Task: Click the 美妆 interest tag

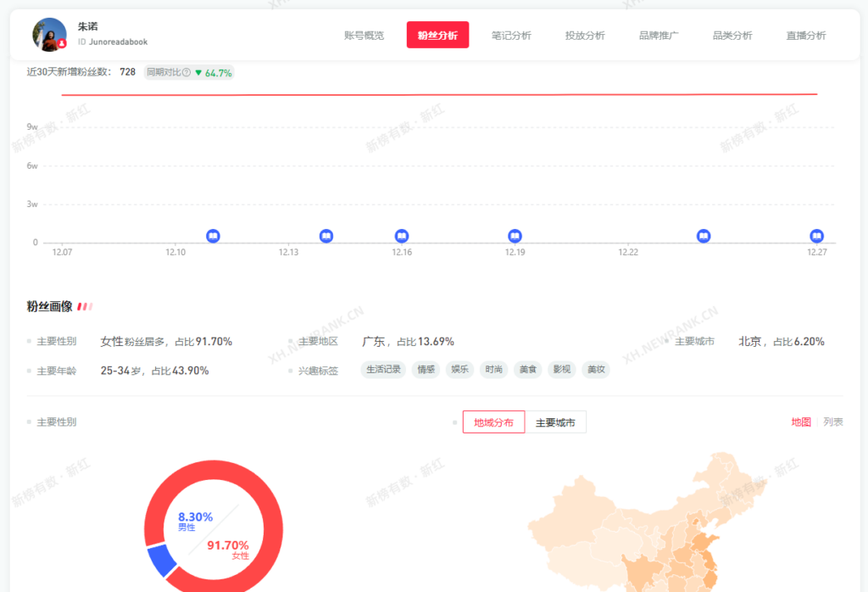Action: click(x=596, y=370)
